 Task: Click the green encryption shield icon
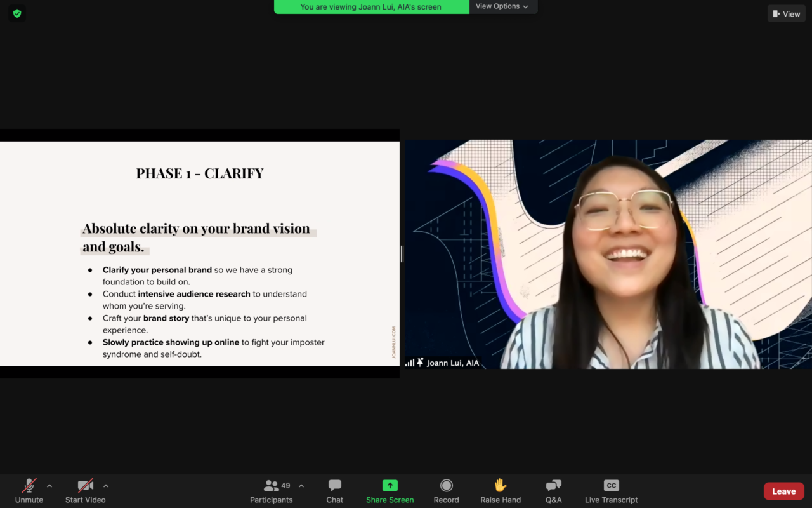click(x=17, y=13)
